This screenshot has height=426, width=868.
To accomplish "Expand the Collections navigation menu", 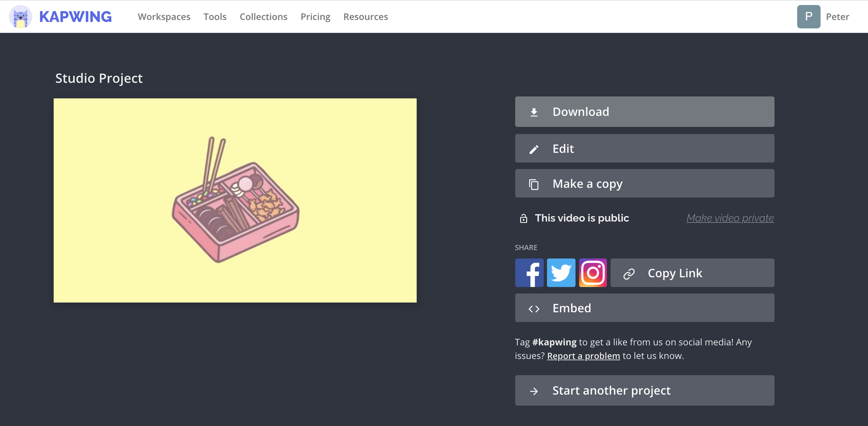I will point(264,16).
